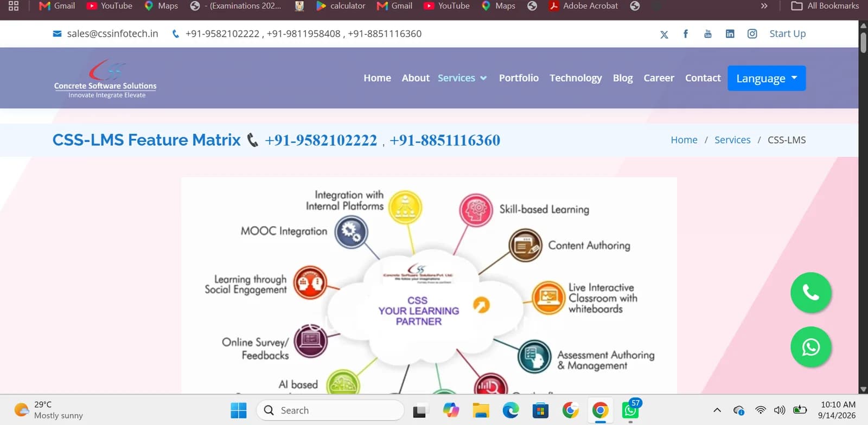
Task: Open the clock showing 10:10 AM
Action: click(x=838, y=410)
